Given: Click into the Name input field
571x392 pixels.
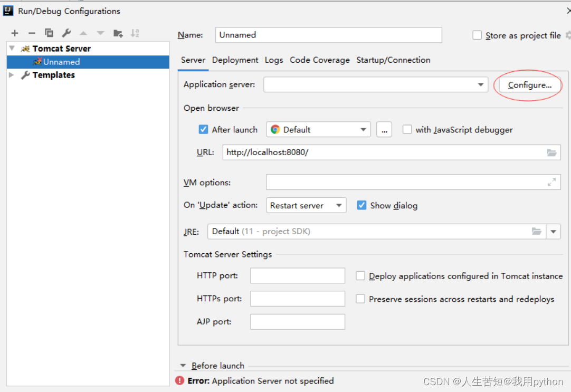Looking at the screenshot, I should coord(328,35).
